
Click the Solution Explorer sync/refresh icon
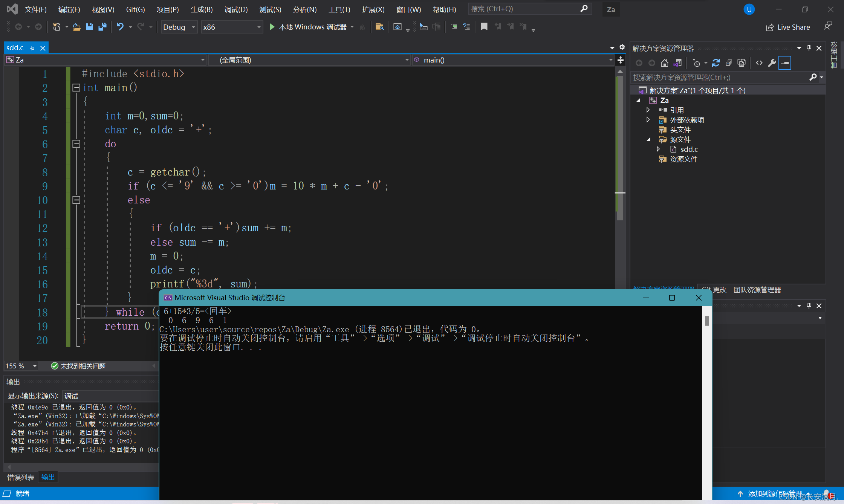716,63
